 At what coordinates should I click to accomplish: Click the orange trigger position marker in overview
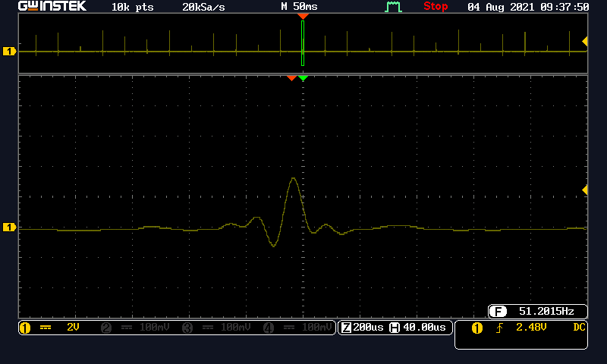[303, 16]
